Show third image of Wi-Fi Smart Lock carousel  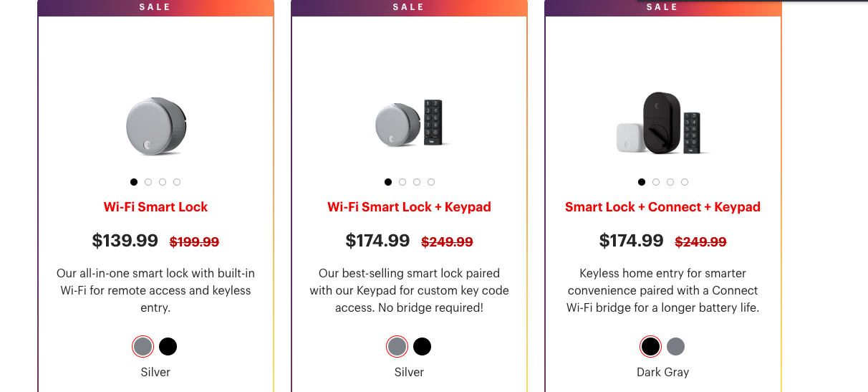point(163,182)
